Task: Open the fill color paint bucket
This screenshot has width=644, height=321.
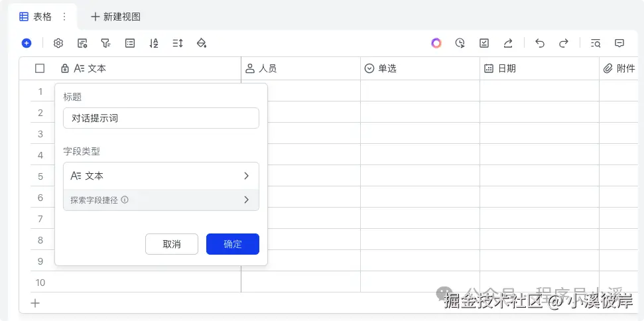Action: pos(201,43)
